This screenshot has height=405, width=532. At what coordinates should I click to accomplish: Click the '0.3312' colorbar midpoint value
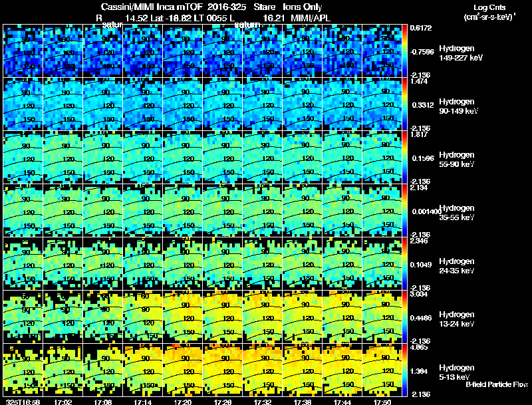(423, 105)
